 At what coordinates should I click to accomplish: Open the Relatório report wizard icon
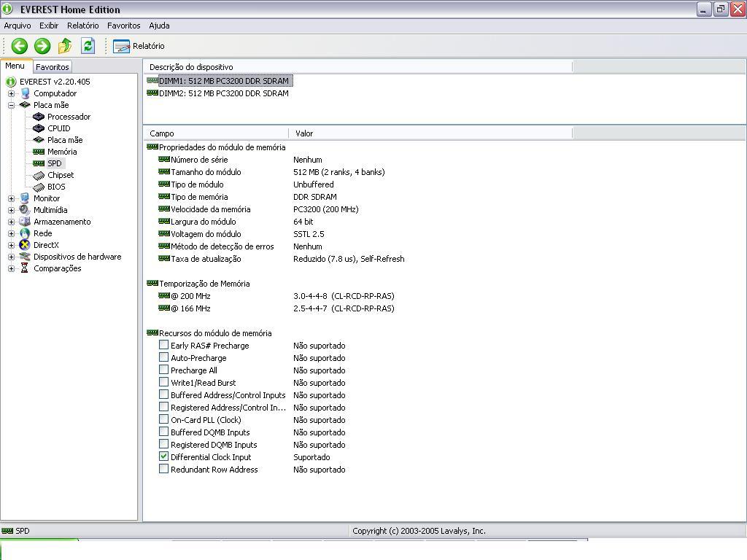point(121,46)
